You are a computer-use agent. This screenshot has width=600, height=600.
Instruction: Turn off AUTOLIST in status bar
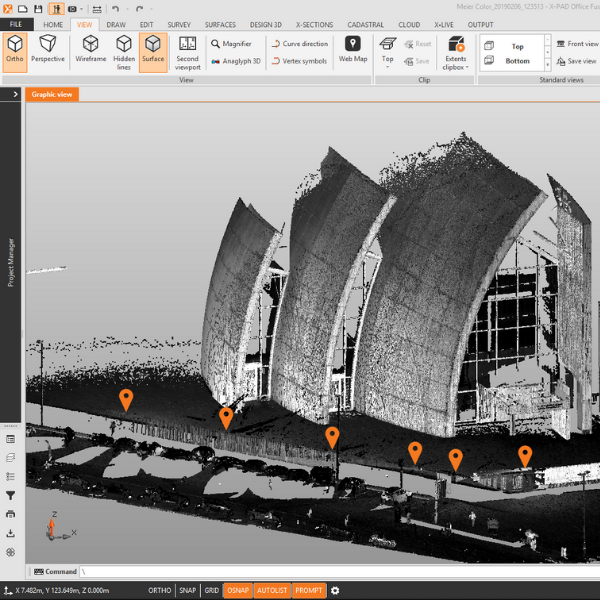pos(271,590)
